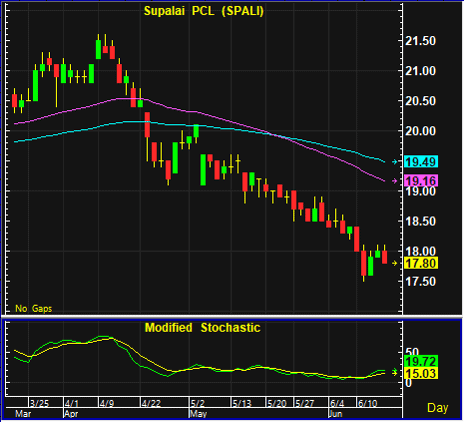Click the 6/4 date marker
The height and width of the screenshot is (422, 464).
(337, 403)
